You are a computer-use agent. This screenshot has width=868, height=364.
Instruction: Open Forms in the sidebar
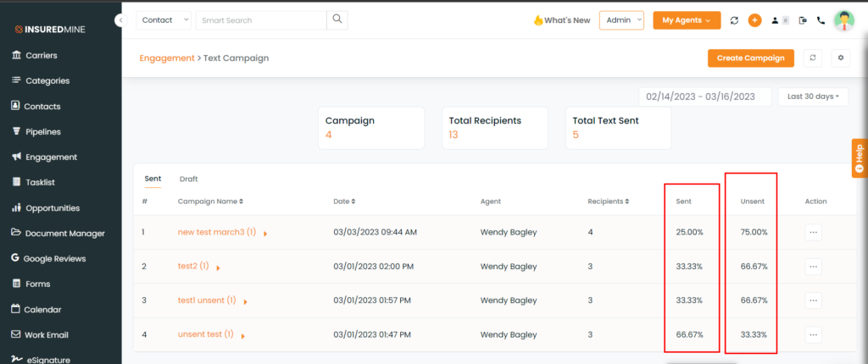(x=31, y=284)
